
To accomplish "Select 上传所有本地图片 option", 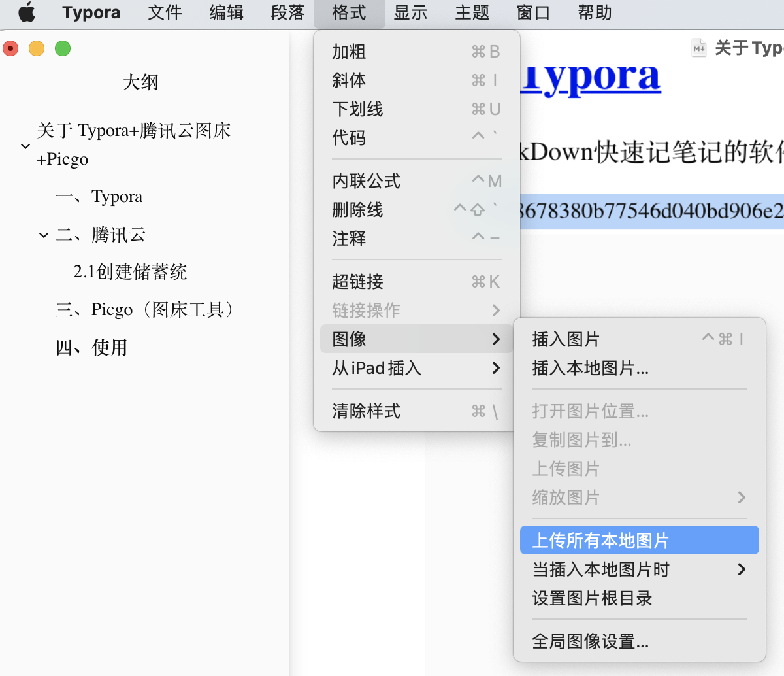I will point(639,541).
